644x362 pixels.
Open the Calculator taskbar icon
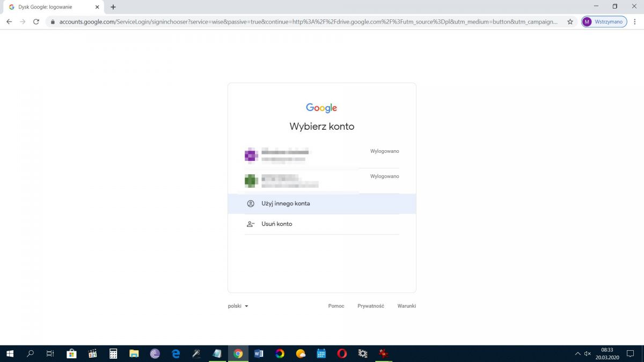113,353
